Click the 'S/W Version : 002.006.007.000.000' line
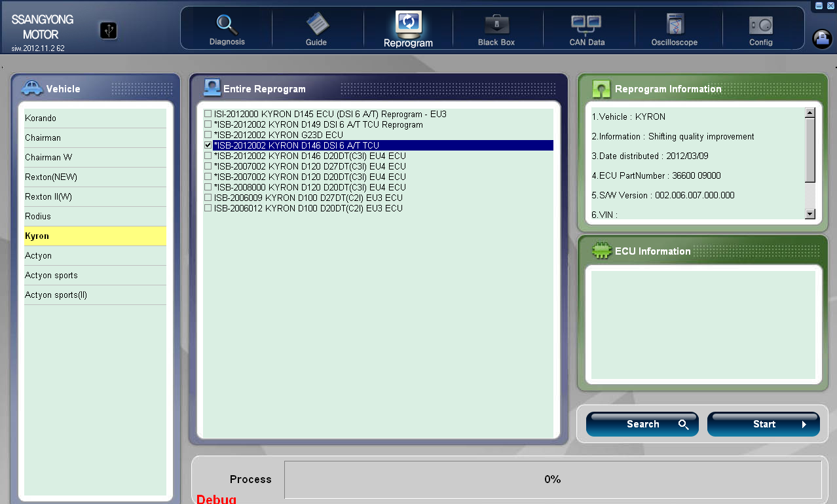Screen dimensions: 837x504 [663, 196]
